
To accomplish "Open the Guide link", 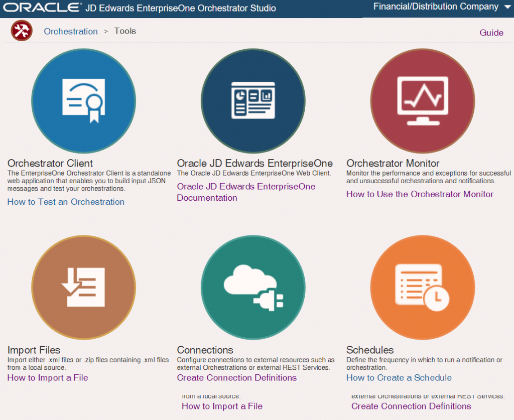I will (x=491, y=32).
